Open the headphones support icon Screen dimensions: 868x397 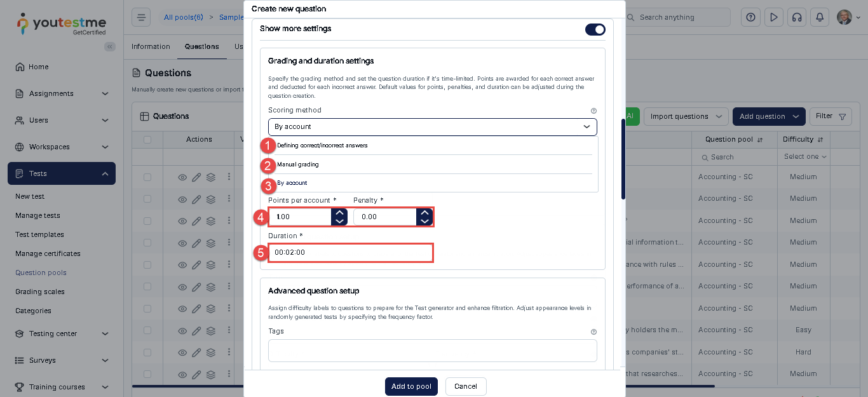[797, 17]
